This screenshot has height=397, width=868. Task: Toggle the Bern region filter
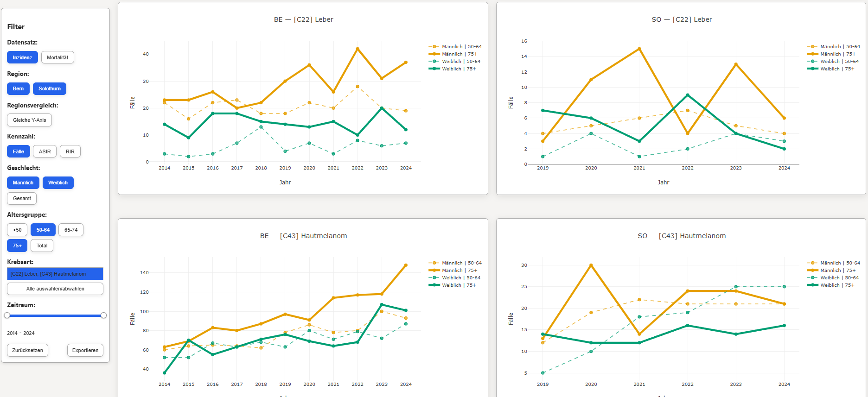click(19, 88)
